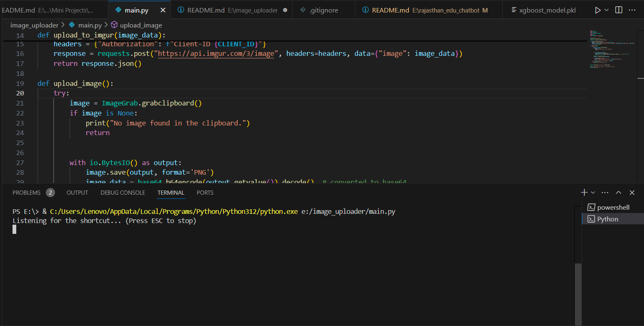
Task: Open README.md tab for image_uploader
Action: (231, 10)
